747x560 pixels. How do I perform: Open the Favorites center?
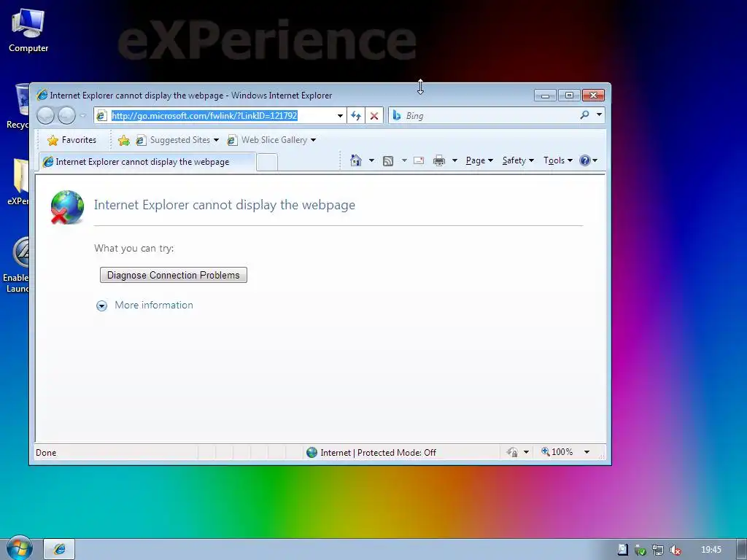pyautogui.click(x=71, y=140)
